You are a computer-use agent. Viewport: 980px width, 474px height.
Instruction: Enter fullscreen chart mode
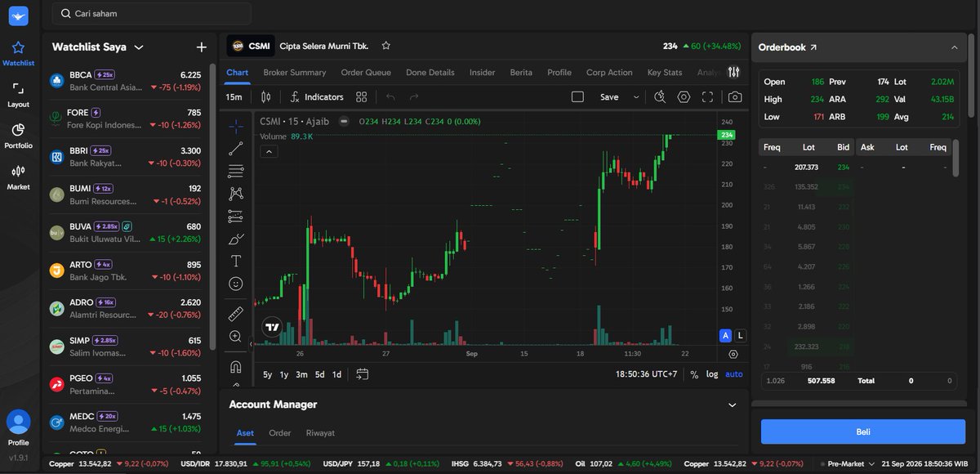click(x=707, y=96)
